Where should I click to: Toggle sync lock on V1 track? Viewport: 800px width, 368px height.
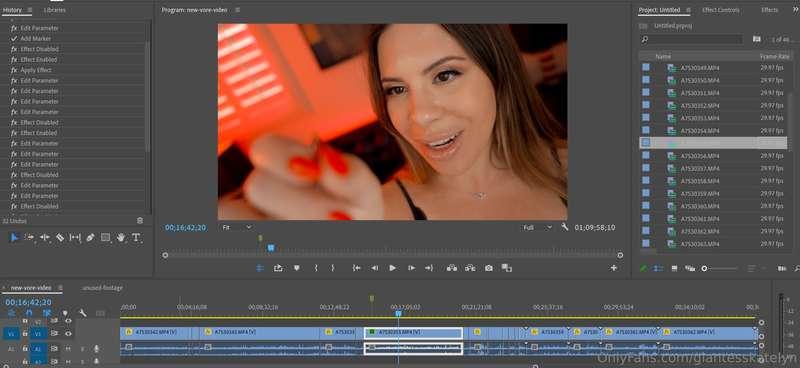pos(54,333)
